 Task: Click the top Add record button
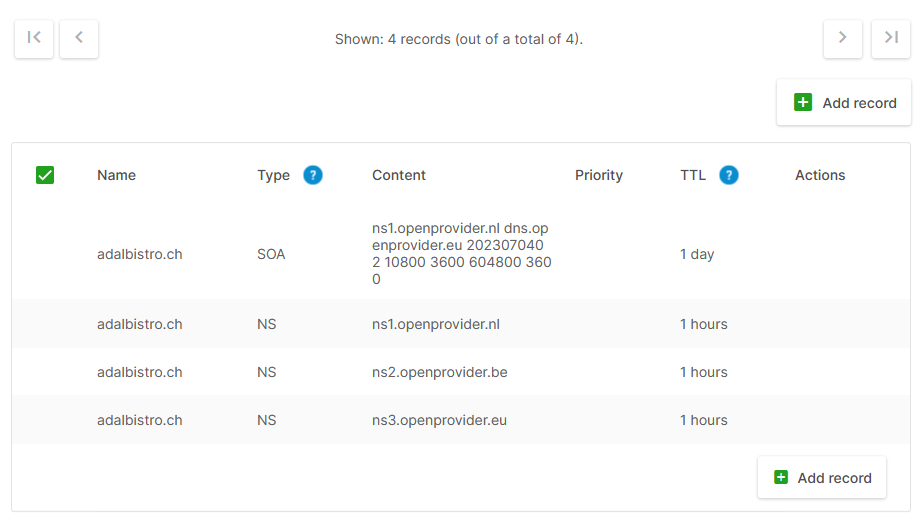[x=844, y=103]
